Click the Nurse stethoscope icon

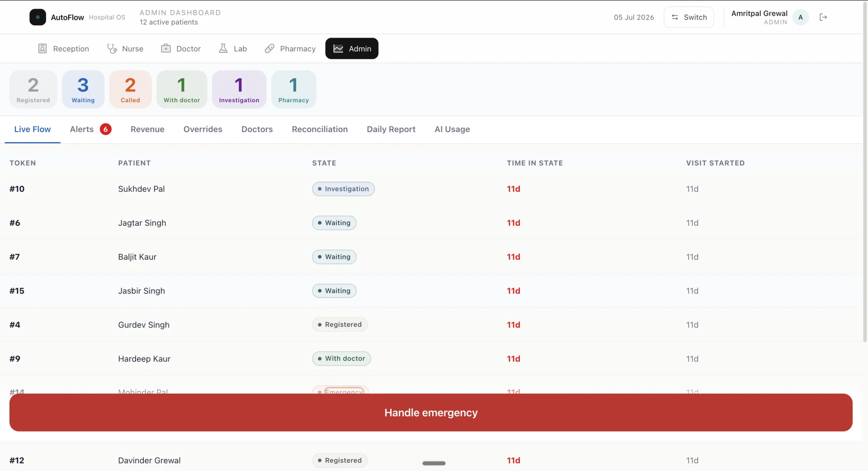112,48
